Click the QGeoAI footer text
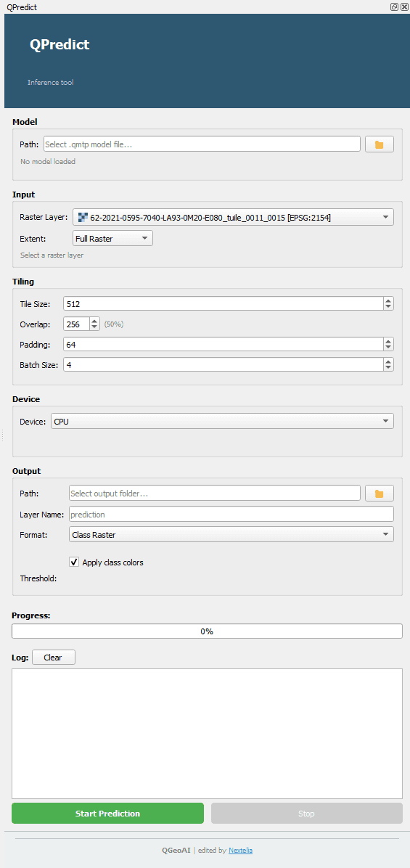The image size is (410, 868). tap(176, 850)
